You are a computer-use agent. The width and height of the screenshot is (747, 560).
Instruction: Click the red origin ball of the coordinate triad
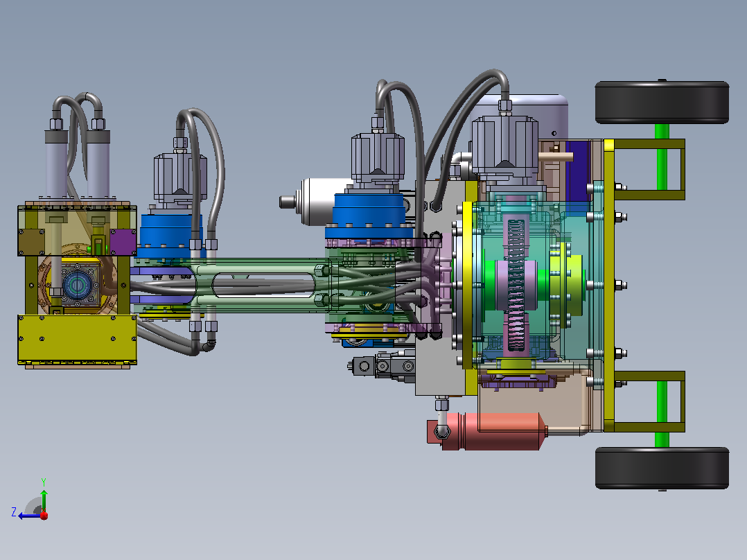(44, 515)
